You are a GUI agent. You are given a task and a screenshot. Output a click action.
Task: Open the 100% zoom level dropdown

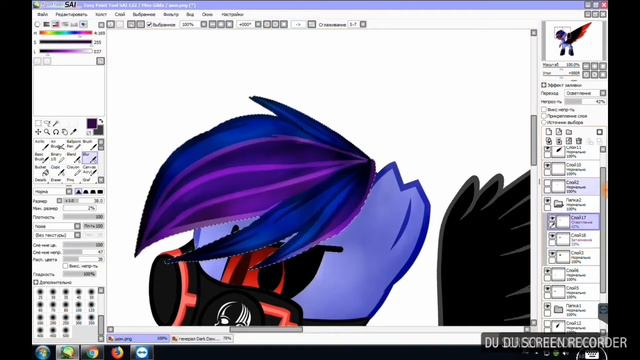[x=204, y=24]
